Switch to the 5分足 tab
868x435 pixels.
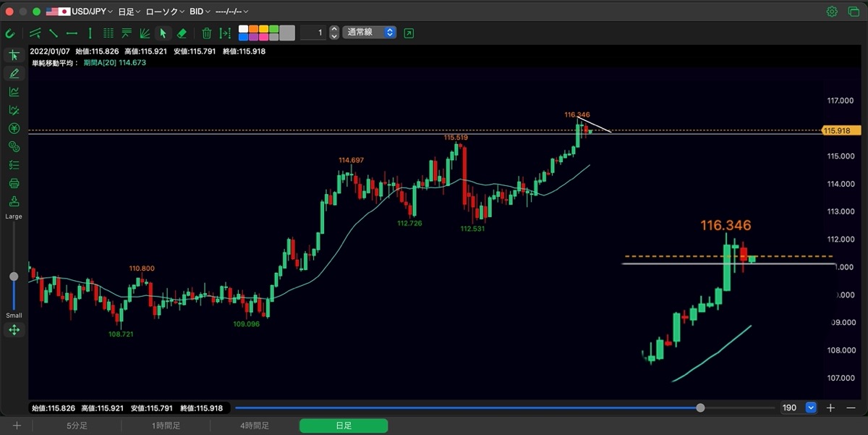(x=77, y=426)
